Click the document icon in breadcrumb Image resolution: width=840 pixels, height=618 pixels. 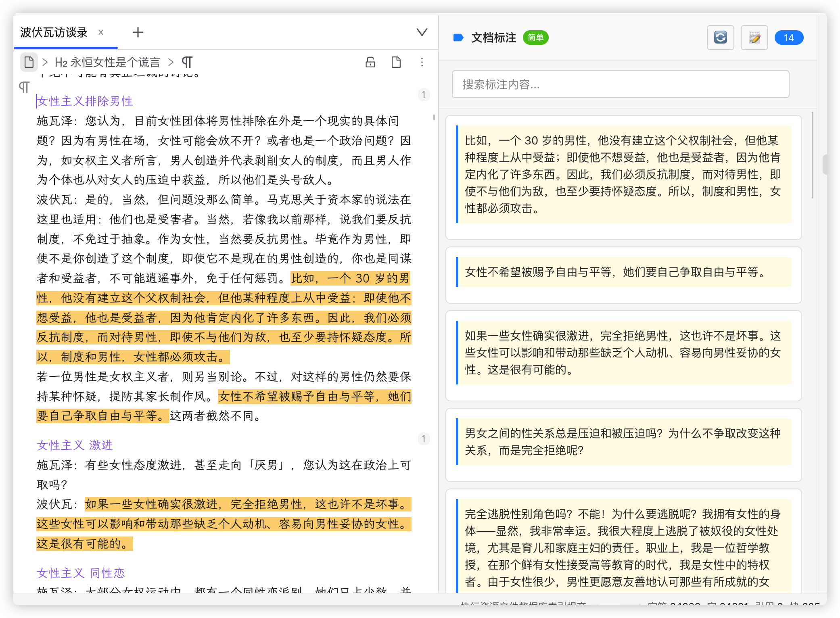click(29, 62)
